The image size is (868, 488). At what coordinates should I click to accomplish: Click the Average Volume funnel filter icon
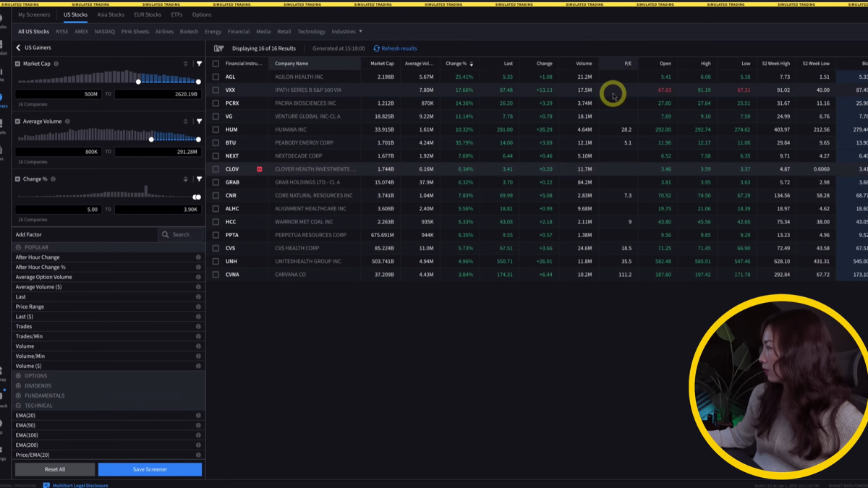[x=199, y=121]
